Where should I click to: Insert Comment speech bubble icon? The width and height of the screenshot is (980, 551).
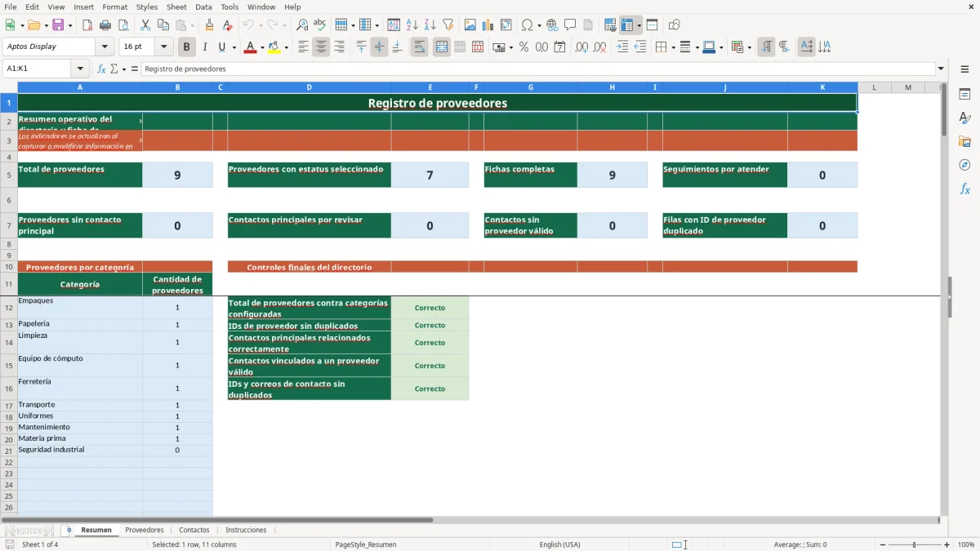tap(570, 25)
